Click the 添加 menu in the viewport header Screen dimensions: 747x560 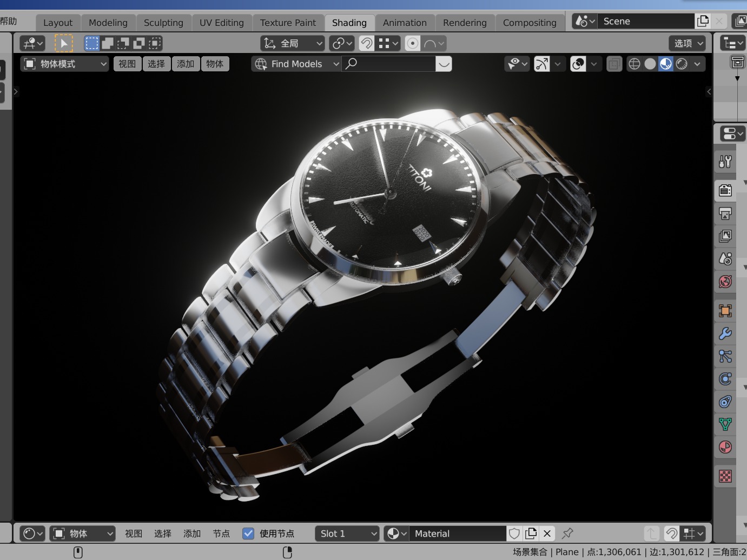pos(186,64)
